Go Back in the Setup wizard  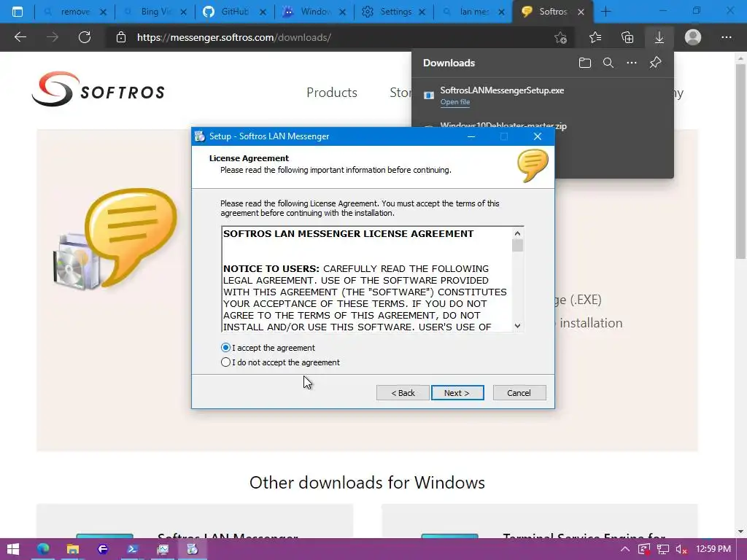(403, 393)
